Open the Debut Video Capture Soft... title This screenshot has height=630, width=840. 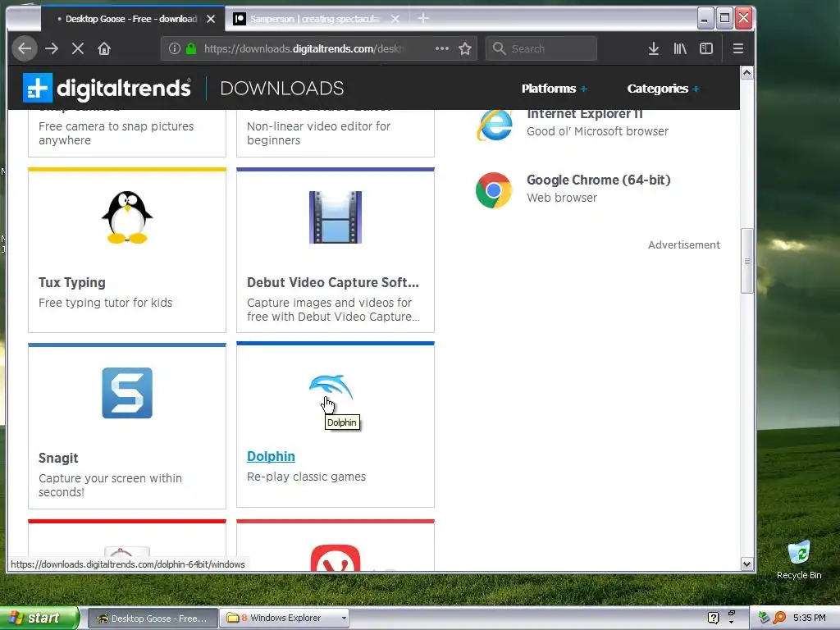click(x=333, y=282)
